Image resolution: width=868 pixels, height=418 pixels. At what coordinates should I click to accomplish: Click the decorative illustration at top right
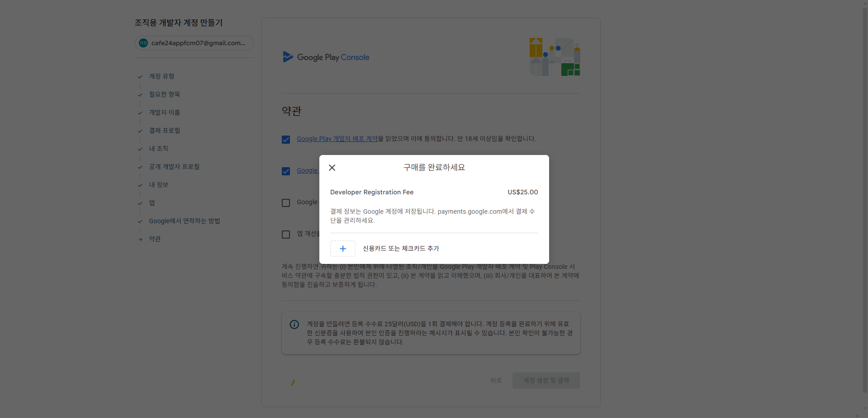click(x=555, y=57)
